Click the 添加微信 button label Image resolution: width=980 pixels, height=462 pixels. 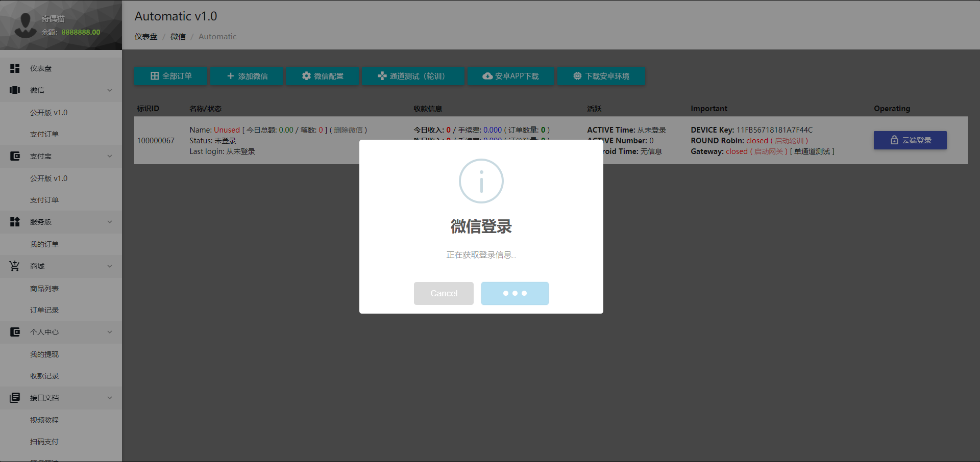click(253, 76)
